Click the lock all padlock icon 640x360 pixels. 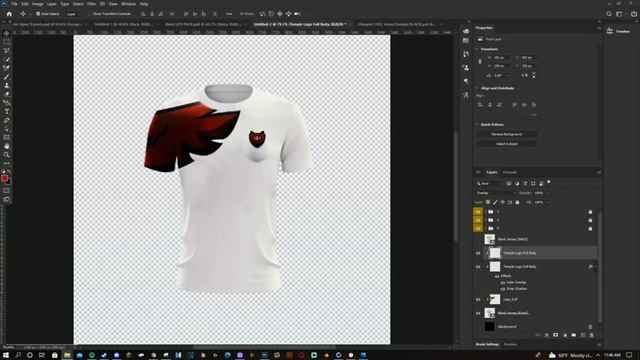tap(517, 202)
